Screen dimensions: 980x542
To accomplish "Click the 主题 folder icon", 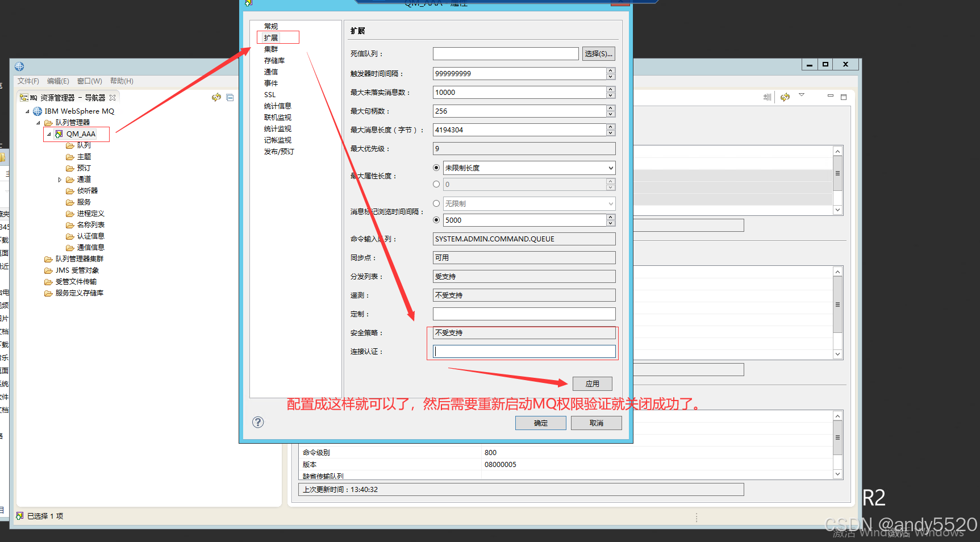I will point(70,157).
